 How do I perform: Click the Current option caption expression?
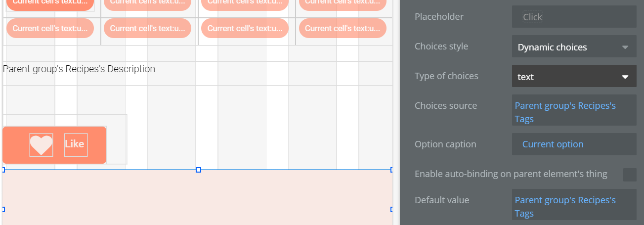pos(553,144)
